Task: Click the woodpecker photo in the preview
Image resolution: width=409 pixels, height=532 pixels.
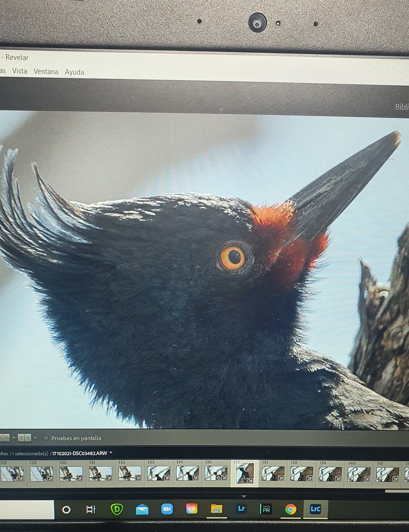Action: tap(204, 270)
